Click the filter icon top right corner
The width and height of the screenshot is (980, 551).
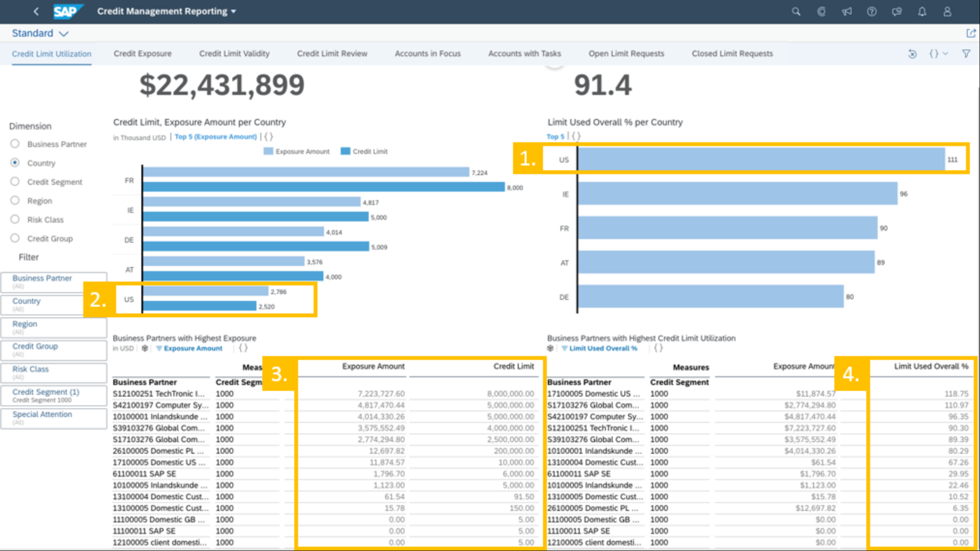966,53
